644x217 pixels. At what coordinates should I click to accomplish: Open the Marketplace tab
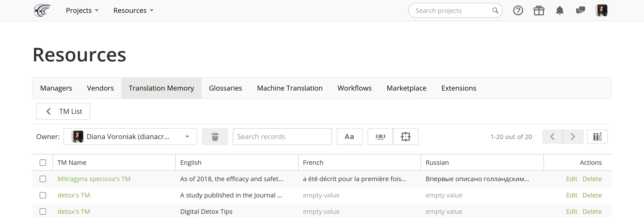(x=406, y=88)
